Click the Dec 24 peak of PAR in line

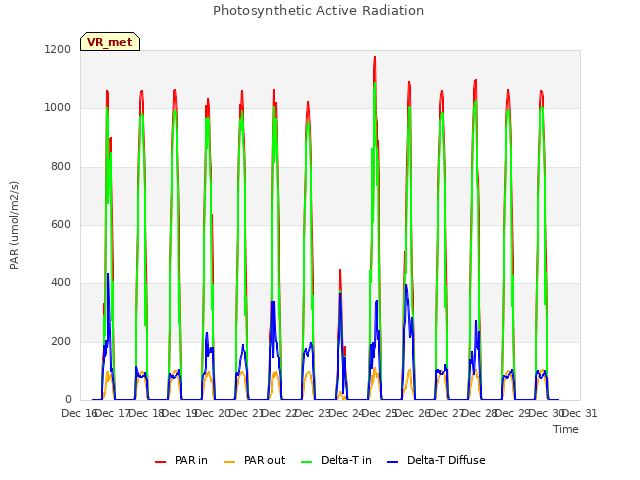374,57
